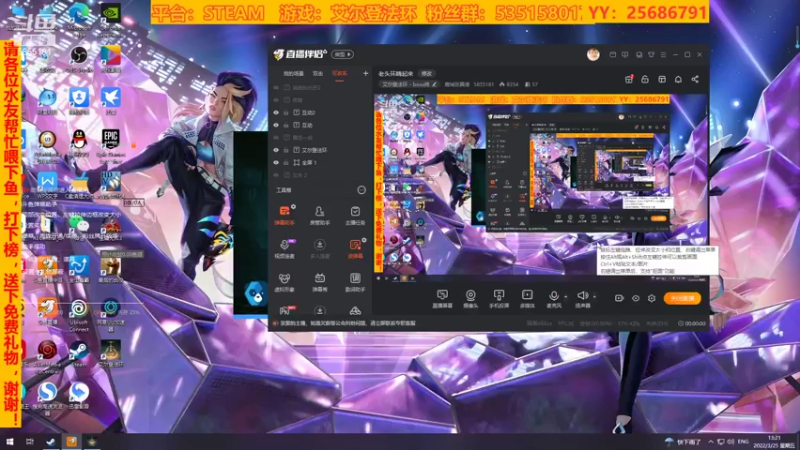Open the layout panel icon above preview
The image size is (800, 450).
(x=662, y=79)
